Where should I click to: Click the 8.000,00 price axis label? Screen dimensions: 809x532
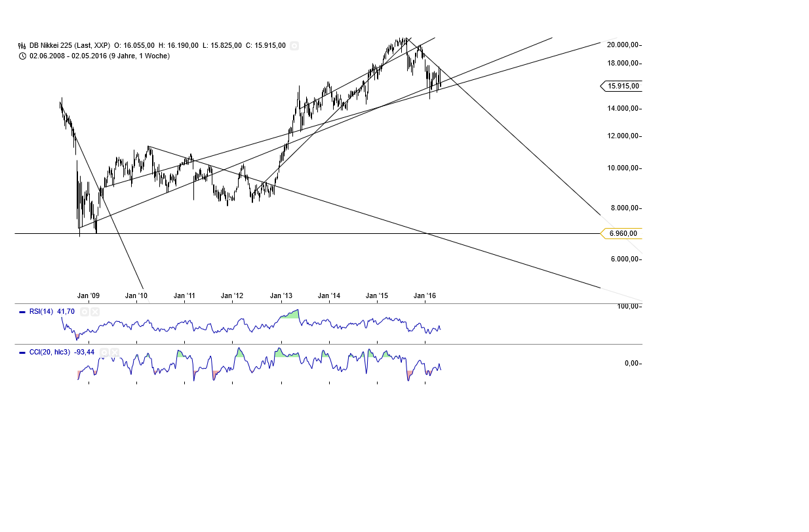[x=625, y=208]
